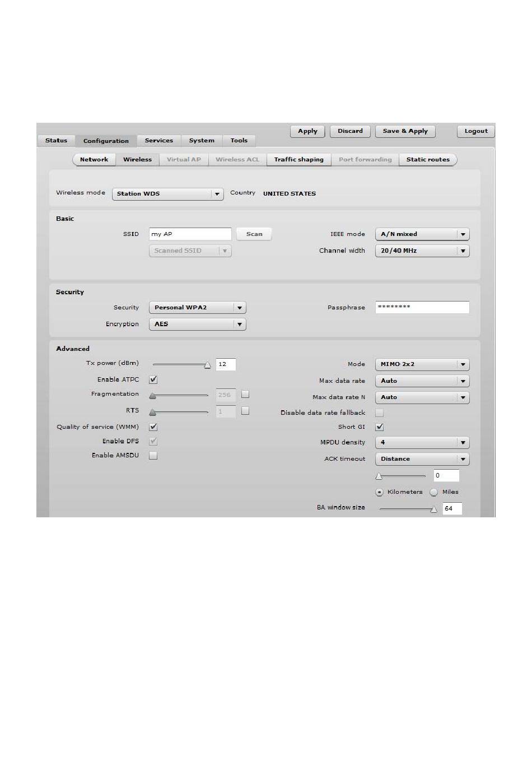Open the Status tab
Viewport: 532px width, 783px height.
click(x=56, y=141)
